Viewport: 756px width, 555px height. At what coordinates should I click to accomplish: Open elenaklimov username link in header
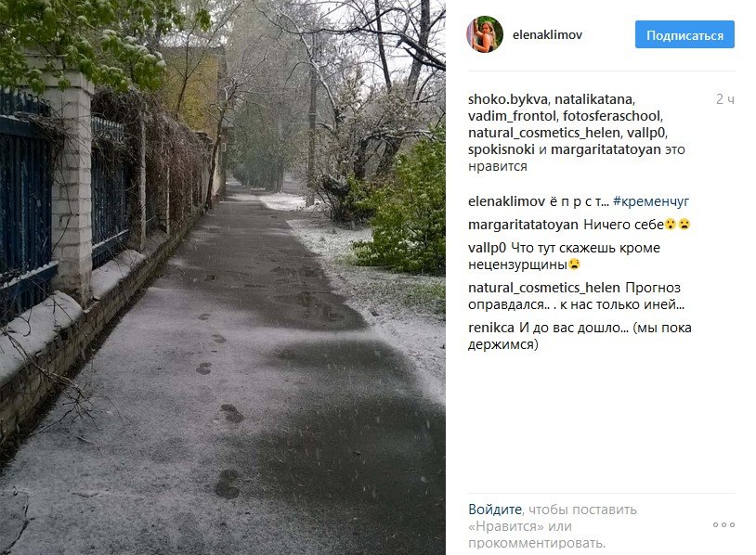(547, 34)
